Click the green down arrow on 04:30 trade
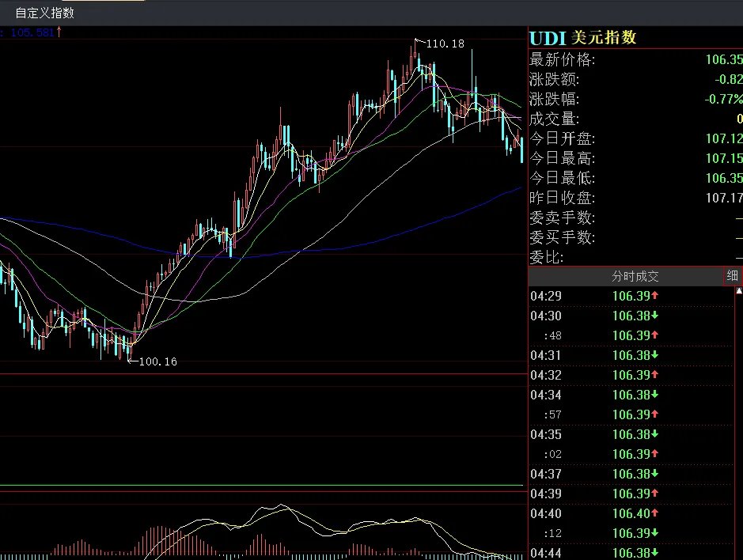The height and width of the screenshot is (560, 743). [657, 316]
